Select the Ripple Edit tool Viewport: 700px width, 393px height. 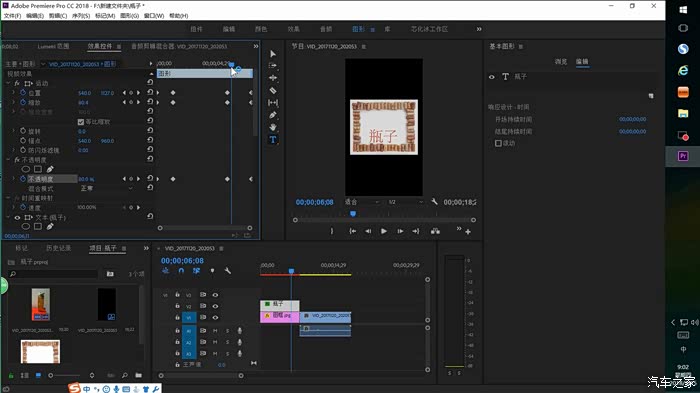(x=273, y=78)
